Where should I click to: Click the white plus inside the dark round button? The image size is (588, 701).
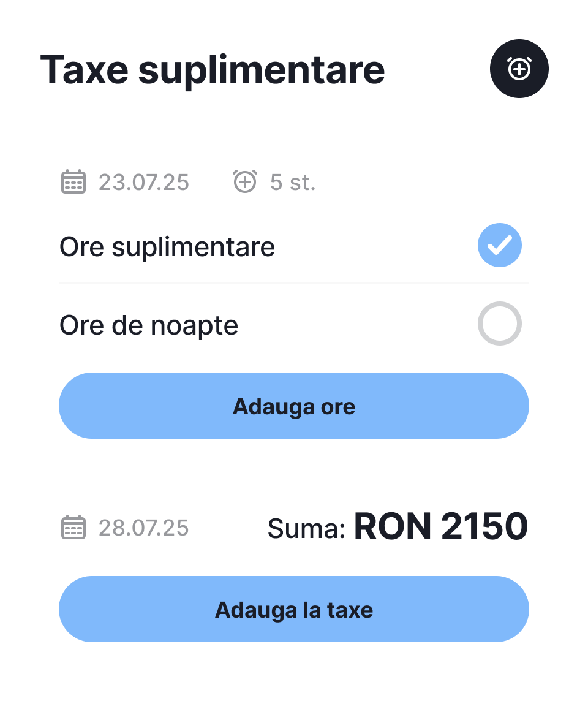pos(519,70)
